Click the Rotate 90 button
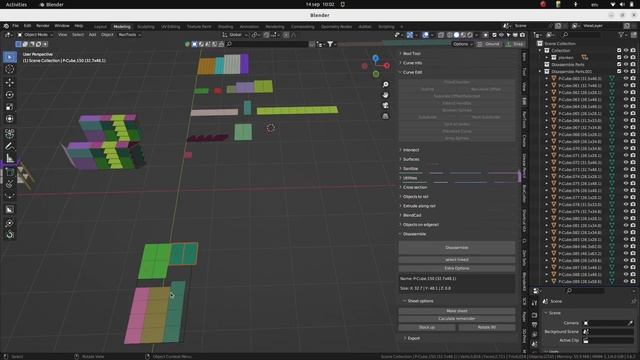Viewport: 640px width, 360px height. point(487,327)
